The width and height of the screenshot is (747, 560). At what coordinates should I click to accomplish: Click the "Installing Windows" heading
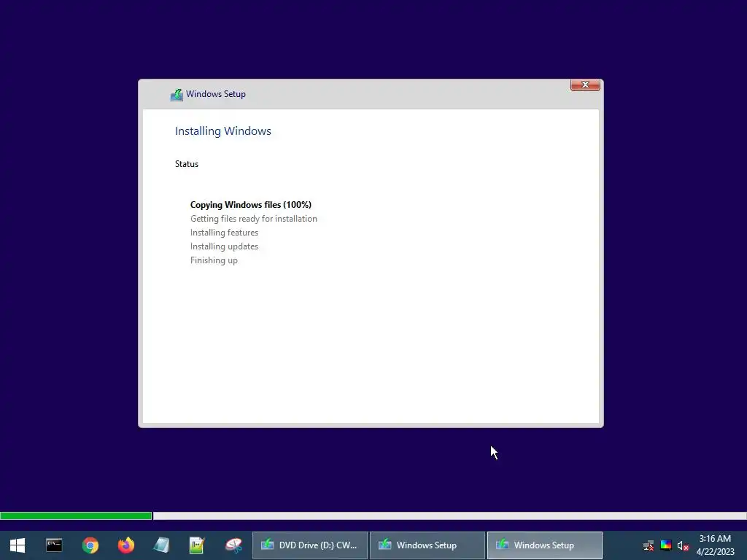click(223, 131)
